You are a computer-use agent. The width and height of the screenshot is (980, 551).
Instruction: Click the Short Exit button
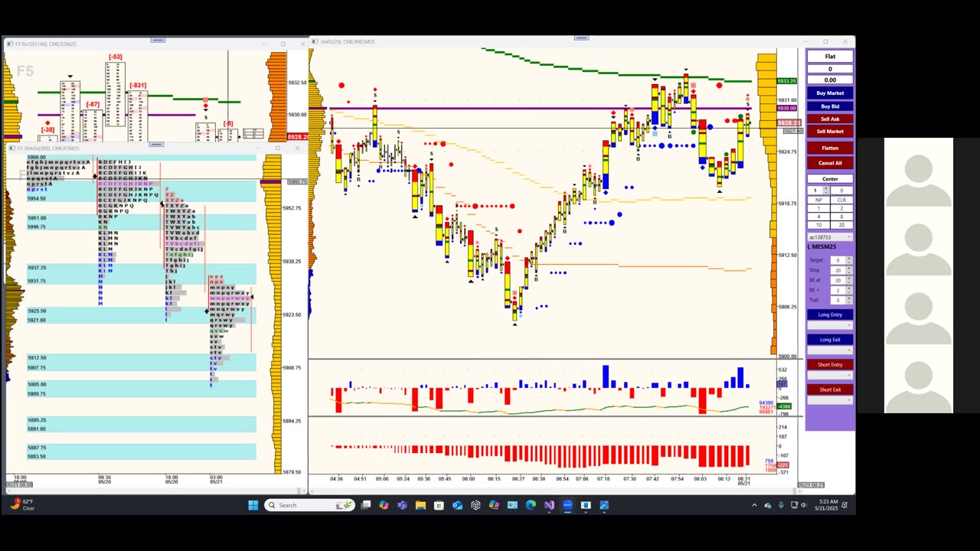coord(830,390)
